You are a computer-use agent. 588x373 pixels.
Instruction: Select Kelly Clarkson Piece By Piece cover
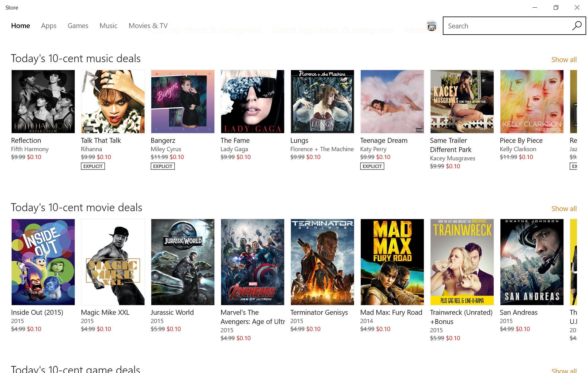(532, 102)
